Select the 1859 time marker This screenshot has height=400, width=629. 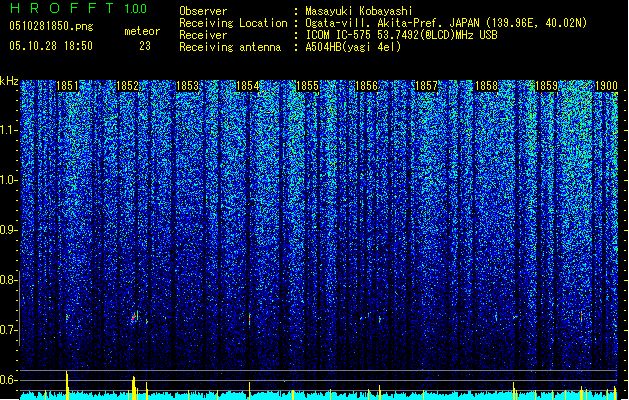tap(546, 86)
